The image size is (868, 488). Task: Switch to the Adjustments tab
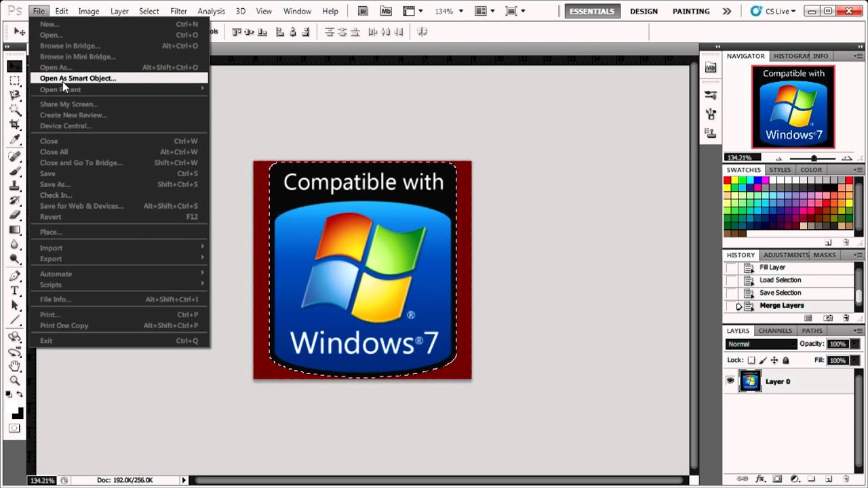(786, 255)
